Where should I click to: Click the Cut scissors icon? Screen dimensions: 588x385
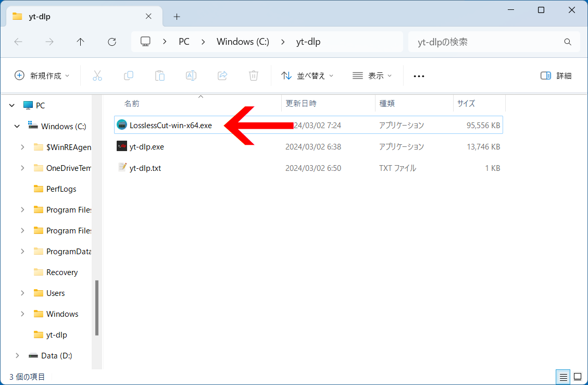97,76
